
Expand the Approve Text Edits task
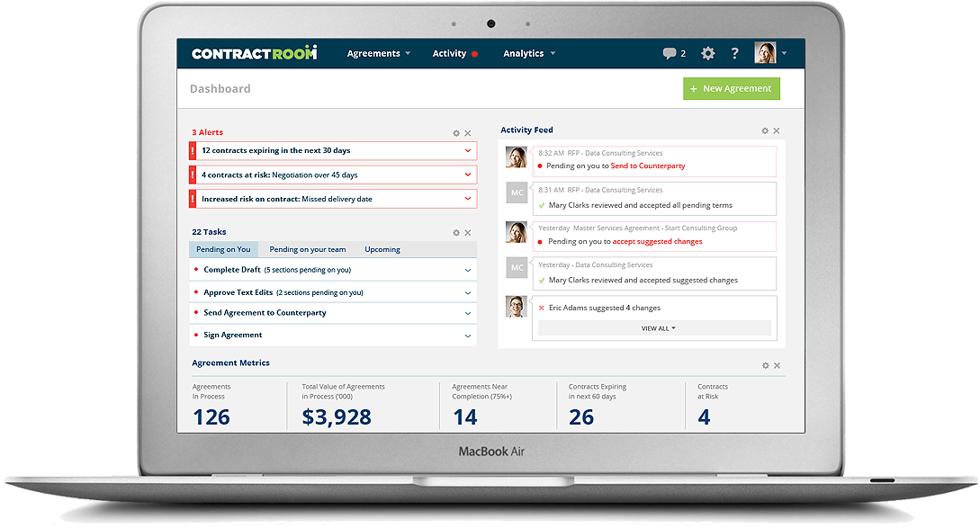tap(467, 293)
